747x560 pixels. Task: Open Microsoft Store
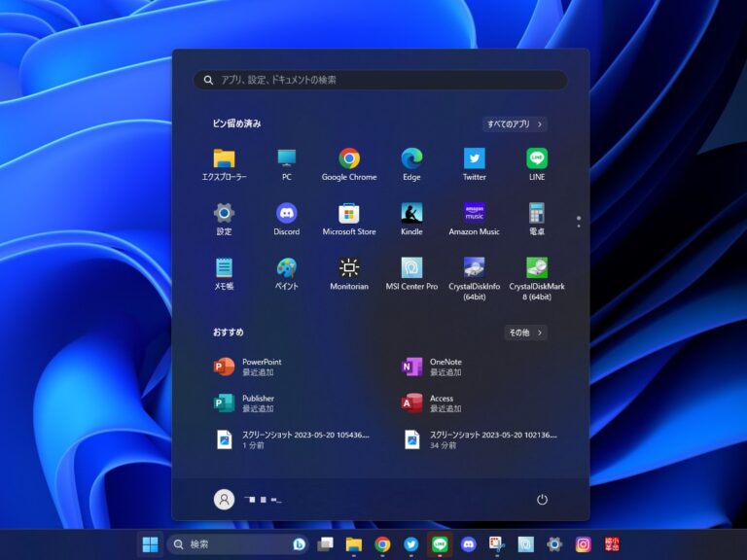(349, 220)
